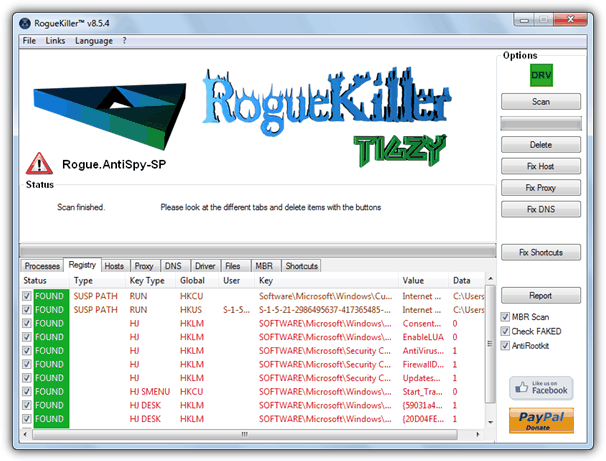Uncheck the AntiVirus... row checkbox

tap(27, 351)
